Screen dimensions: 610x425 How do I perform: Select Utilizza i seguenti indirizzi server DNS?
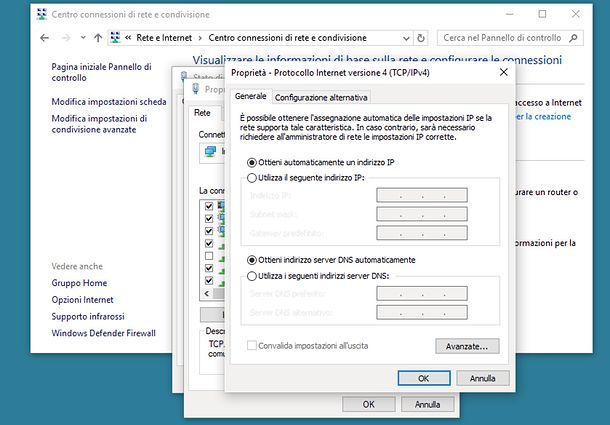(318, 276)
